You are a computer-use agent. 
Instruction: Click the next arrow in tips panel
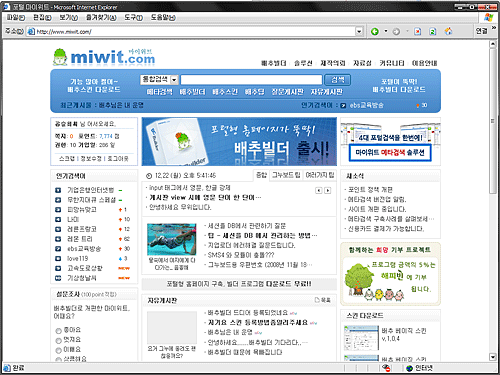point(328,190)
